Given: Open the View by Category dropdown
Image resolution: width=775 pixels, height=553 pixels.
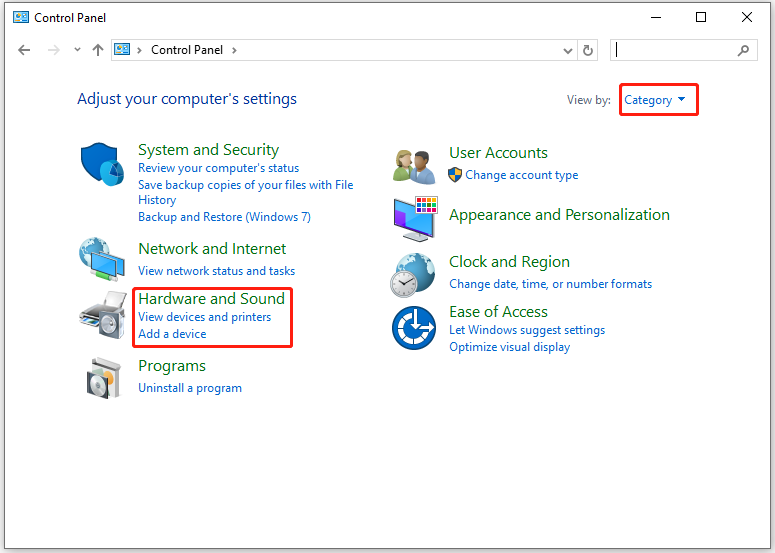Looking at the screenshot, I should pos(655,100).
